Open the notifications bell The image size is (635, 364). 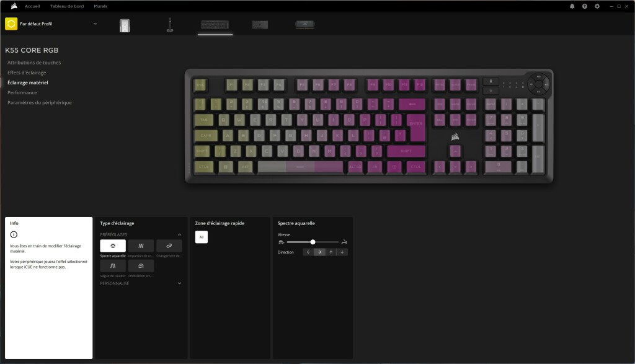[x=572, y=6]
